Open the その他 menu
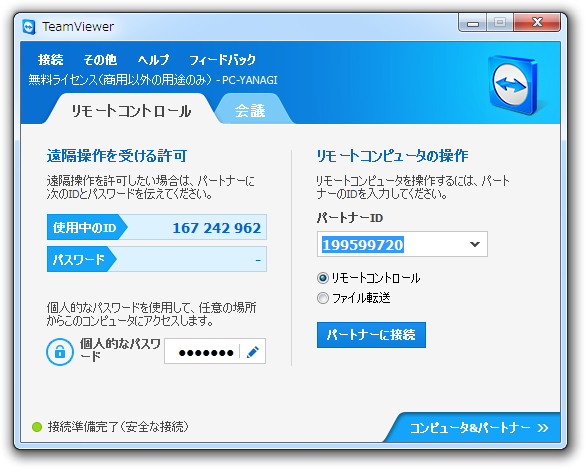 (x=100, y=60)
